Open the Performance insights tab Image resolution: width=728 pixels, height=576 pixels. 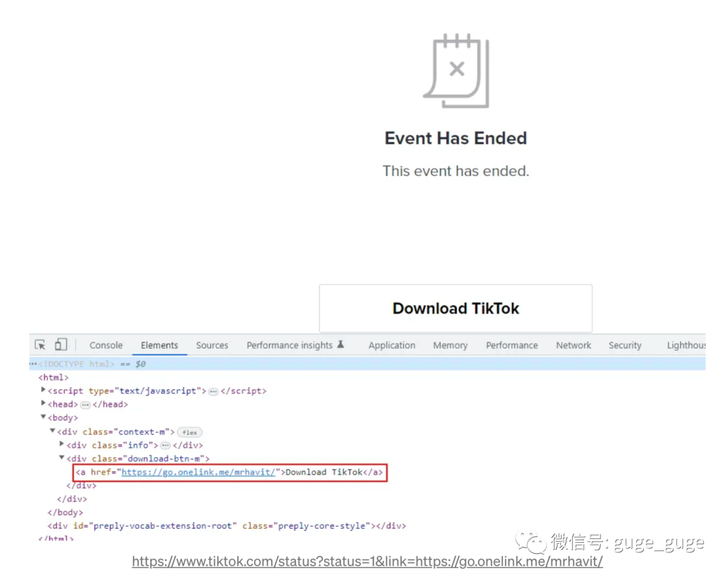pos(289,345)
